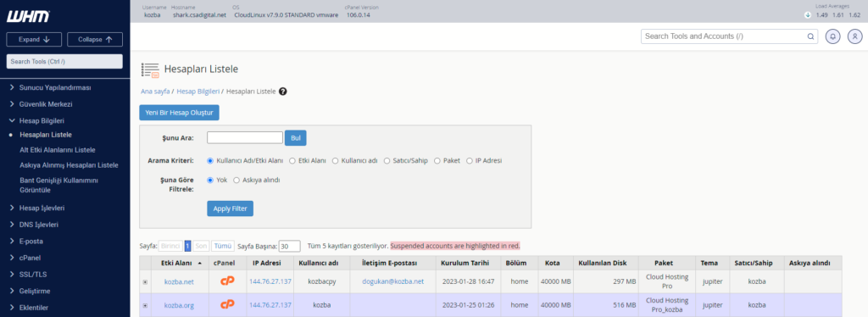Go to Ana sayfa breadcrumb link
This screenshot has width=868, height=317.
(155, 92)
